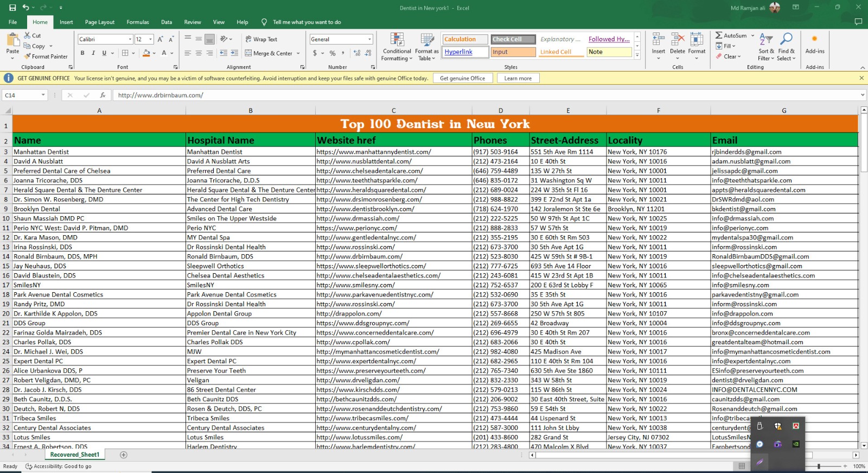Screen dimensions: 868x473
Task: Save the workbook with the floppy icon
Action: tap(12, 8)
